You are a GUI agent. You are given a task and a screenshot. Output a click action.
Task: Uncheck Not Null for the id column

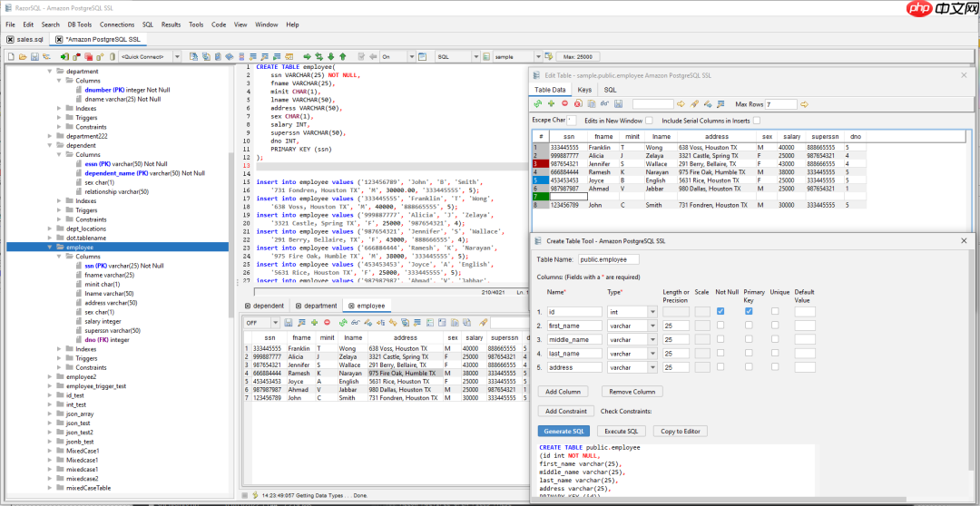point(720,311)
